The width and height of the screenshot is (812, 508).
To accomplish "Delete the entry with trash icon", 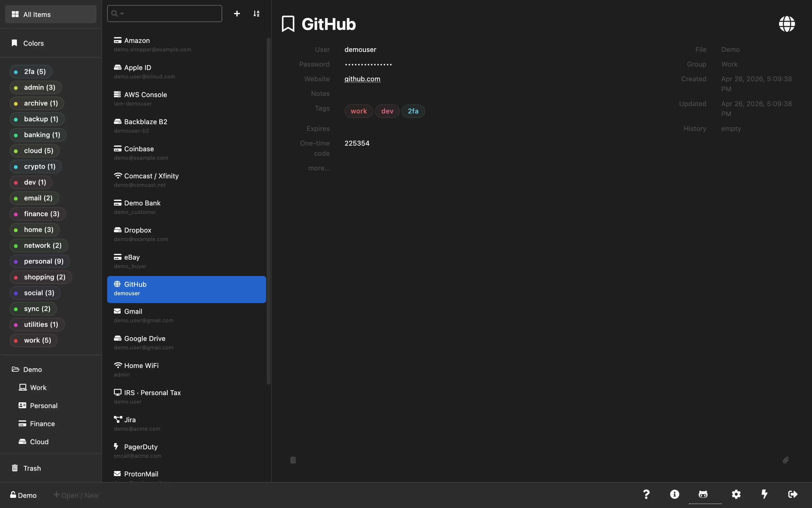I will coord(293,460).
